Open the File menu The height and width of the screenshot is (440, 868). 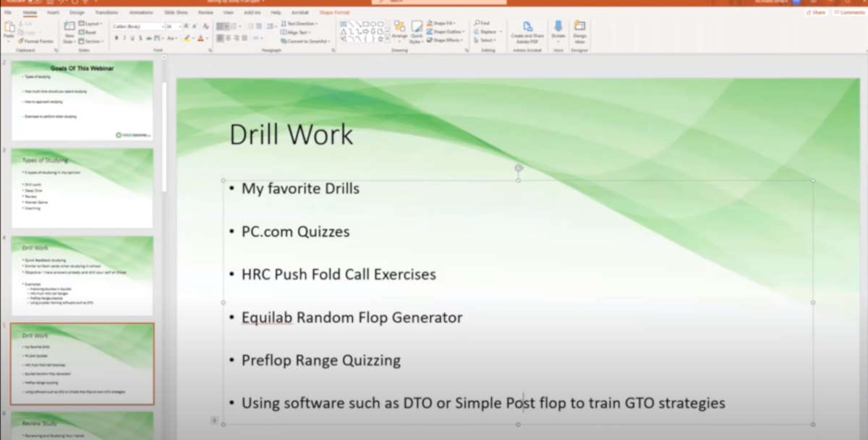click(x=8, y=12)
